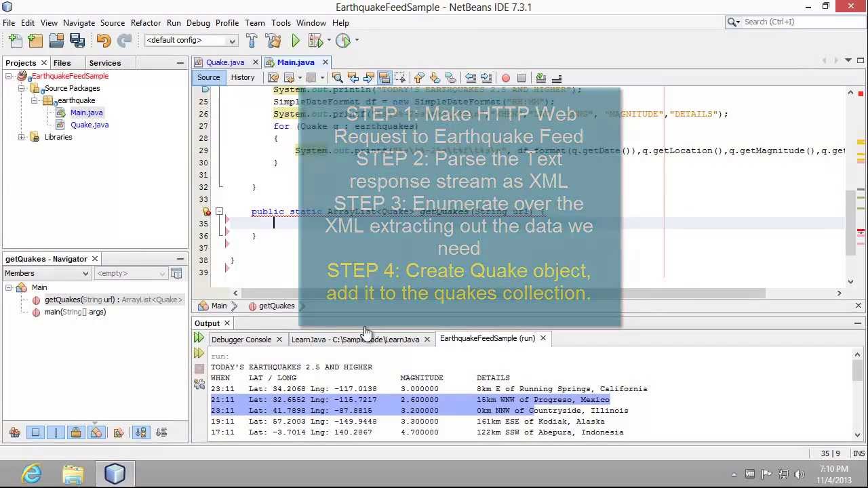Switch editor to History view
868x488 pixels.
click(242, 77)
